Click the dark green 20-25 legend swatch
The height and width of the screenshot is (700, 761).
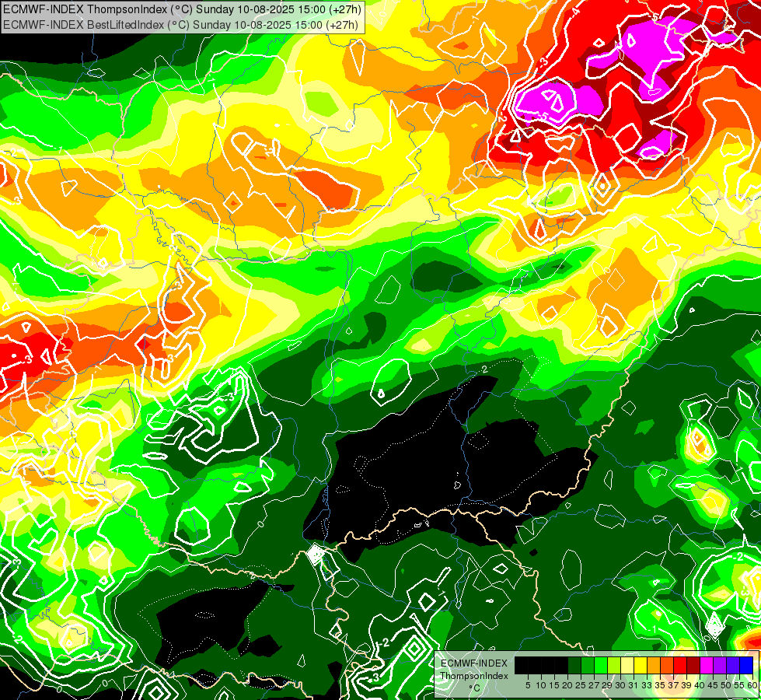(x=574, y=665)
